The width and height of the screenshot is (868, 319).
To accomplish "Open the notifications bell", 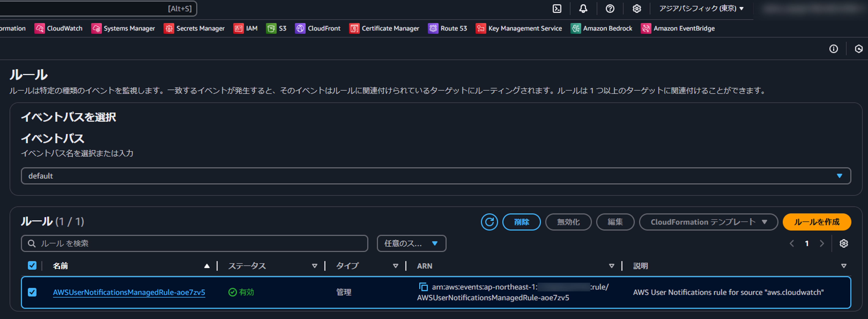I will click(x=583, y=8).
